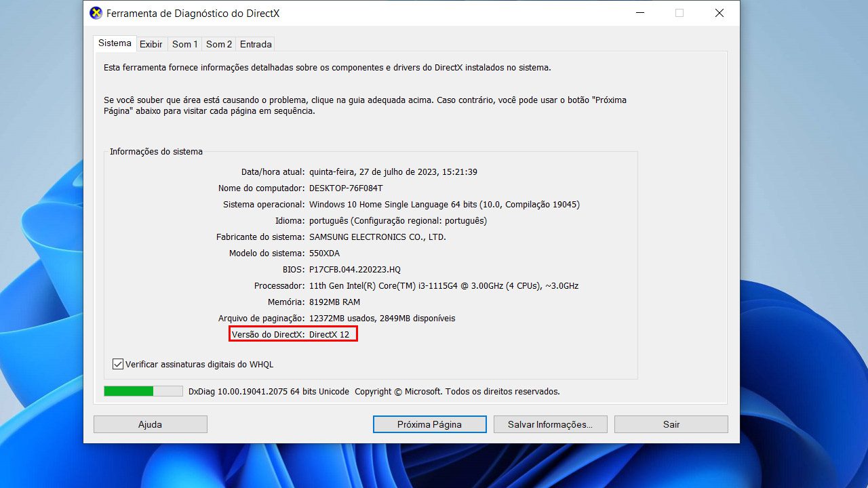This screenshot has width=868, height=488.
Task: Click system model value 550XDA
Action: tap(325, 253)
